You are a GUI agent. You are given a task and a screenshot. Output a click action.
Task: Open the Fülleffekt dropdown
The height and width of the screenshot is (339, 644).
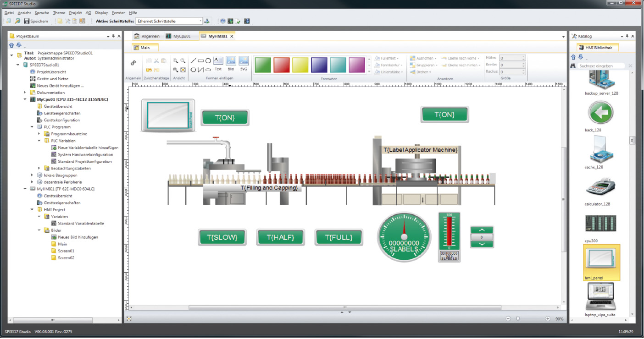(x=387, y=58)
